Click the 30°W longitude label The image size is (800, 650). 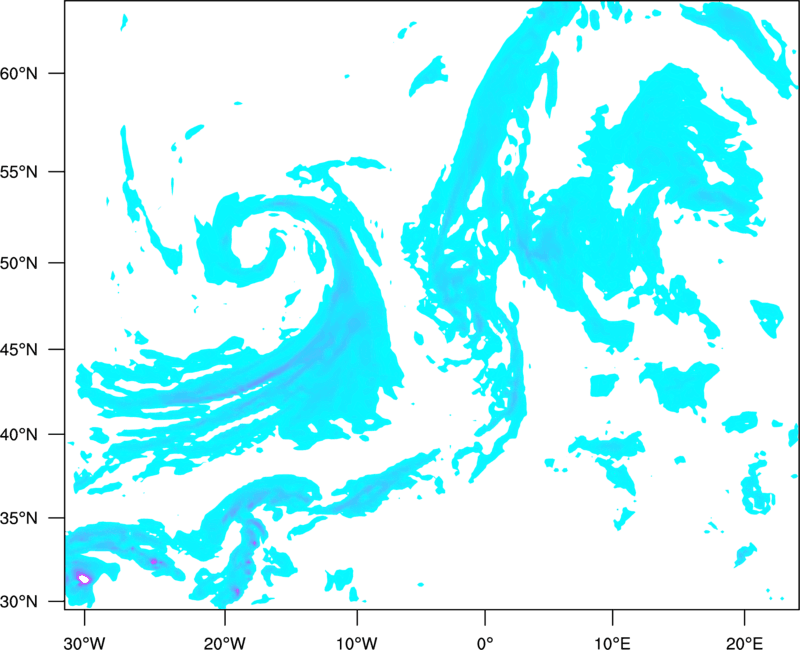pos(85,643)
